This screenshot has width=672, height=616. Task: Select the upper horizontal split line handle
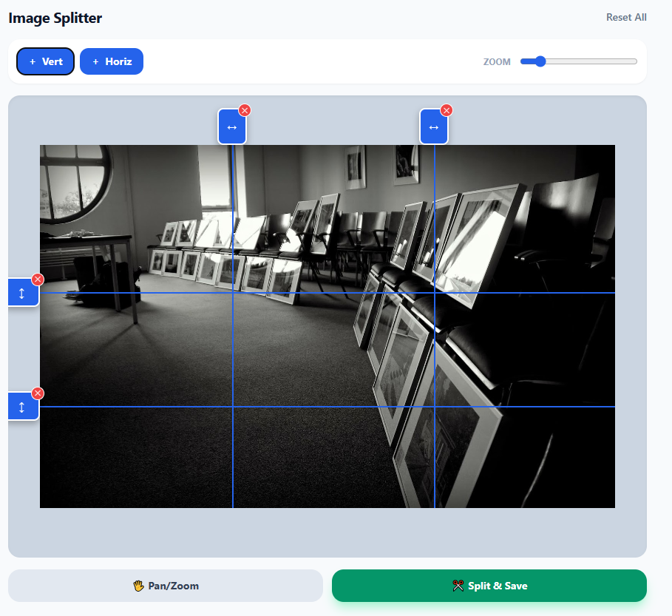click(x=22, y=293)
